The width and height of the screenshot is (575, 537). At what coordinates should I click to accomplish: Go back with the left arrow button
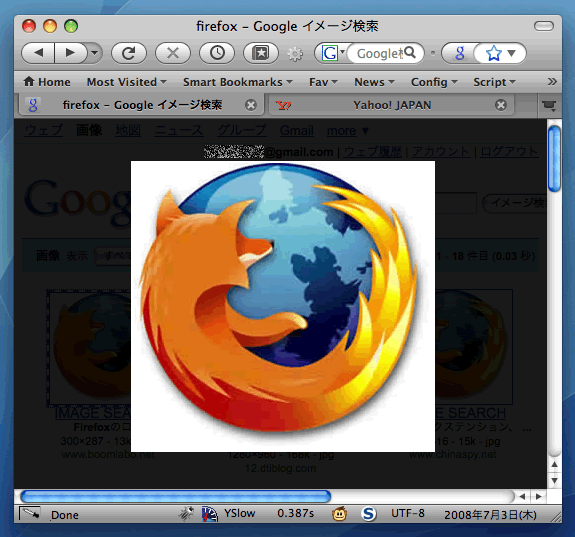click(x=38, y=54)
